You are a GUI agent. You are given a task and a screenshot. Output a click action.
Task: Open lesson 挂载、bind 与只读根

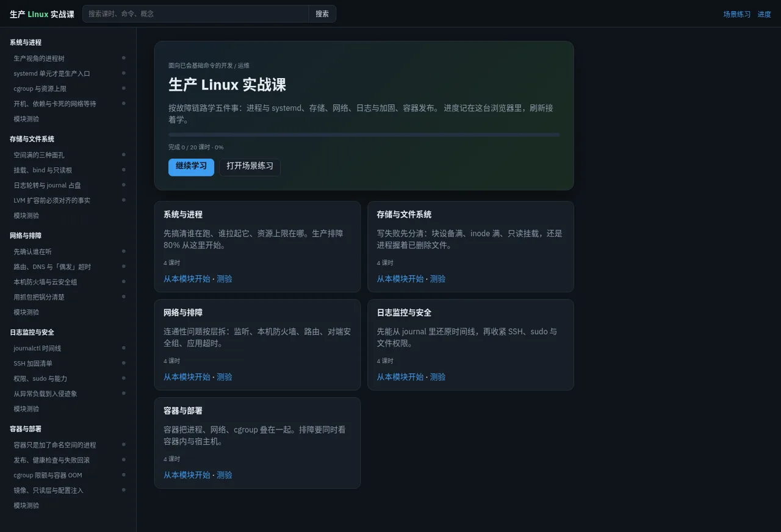pos(70,170)
